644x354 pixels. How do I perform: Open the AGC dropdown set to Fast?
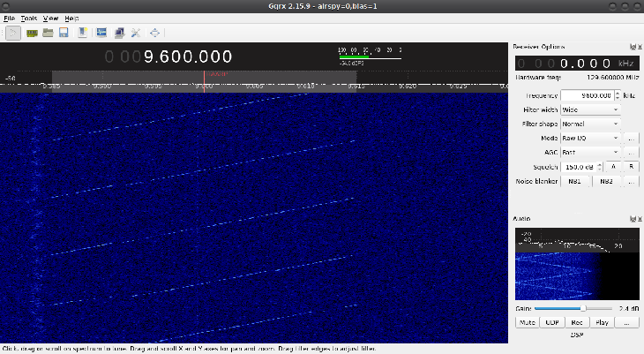[x=590, y=152]
